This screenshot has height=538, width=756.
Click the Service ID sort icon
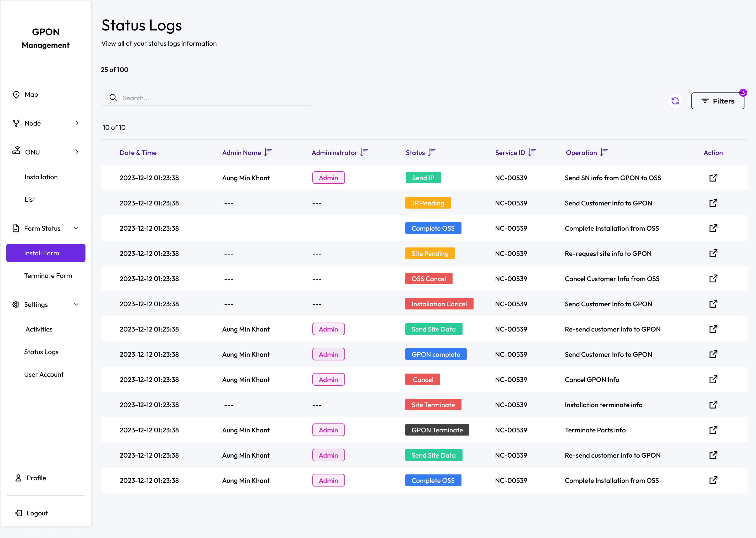(x=532, y=152)
